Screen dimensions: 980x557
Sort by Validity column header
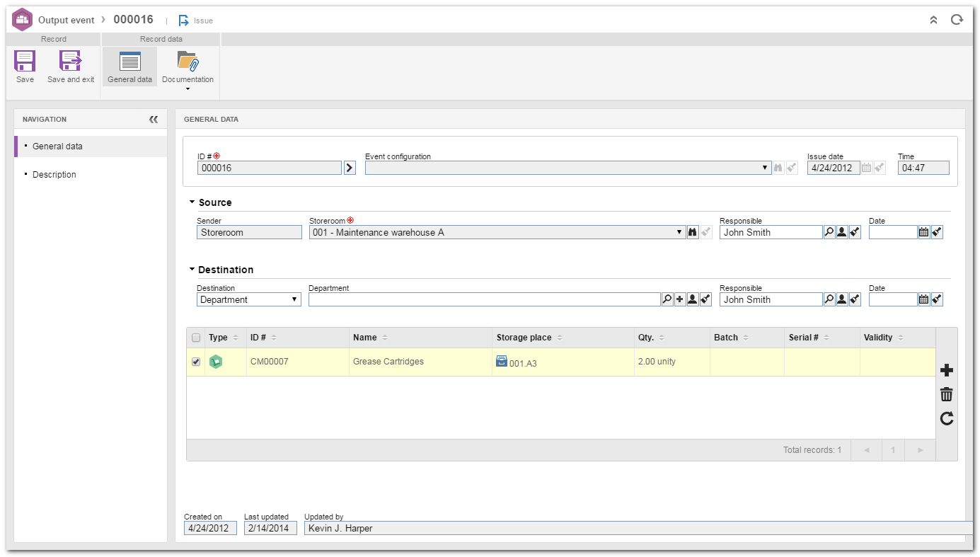click(x=897, y=338)
